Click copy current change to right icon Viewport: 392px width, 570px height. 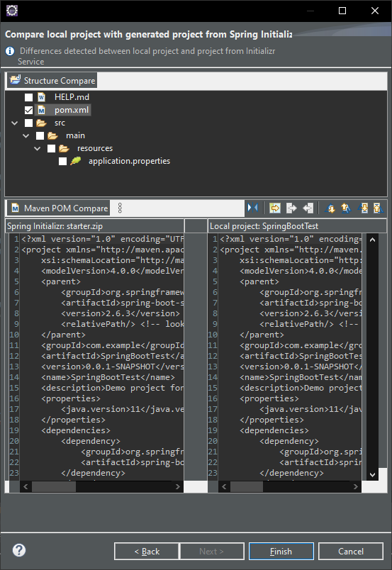pos(291,208)
